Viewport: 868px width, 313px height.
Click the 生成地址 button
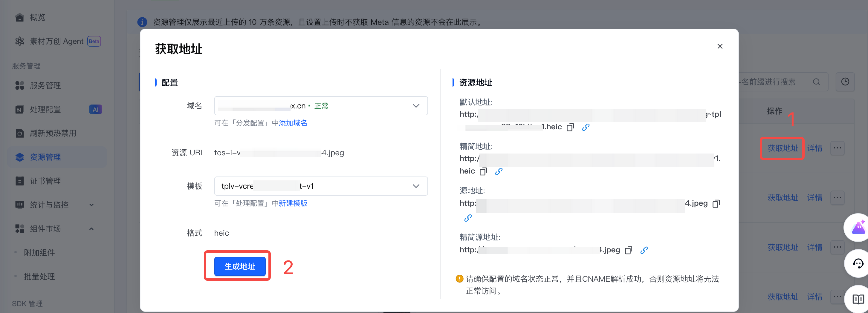coord(240,266)
